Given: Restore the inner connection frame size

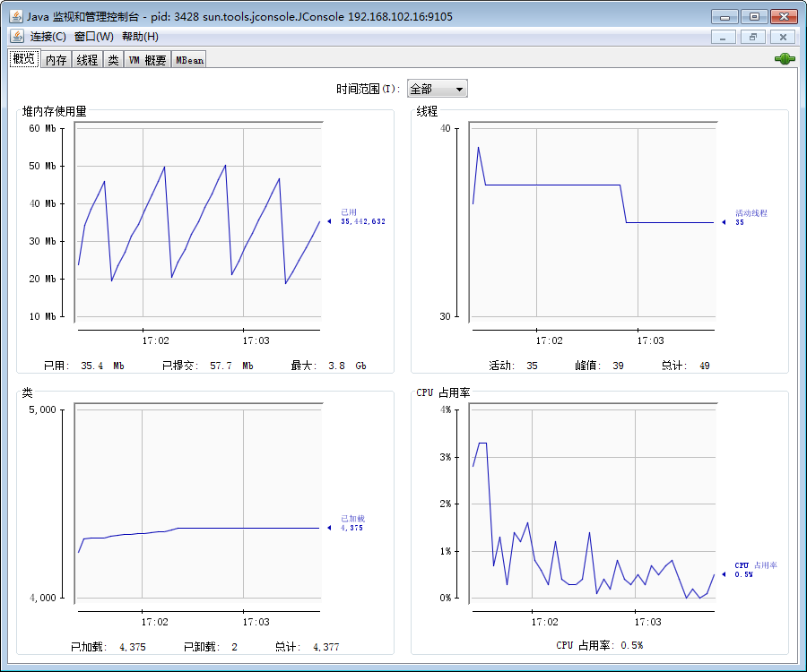Looking at the screenshot, I should [753, 37].
